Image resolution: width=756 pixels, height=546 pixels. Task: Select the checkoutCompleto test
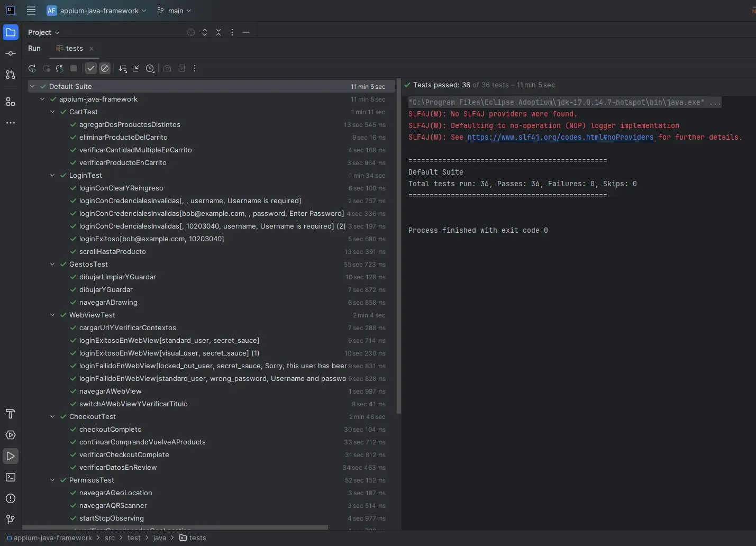pos(111,429)
